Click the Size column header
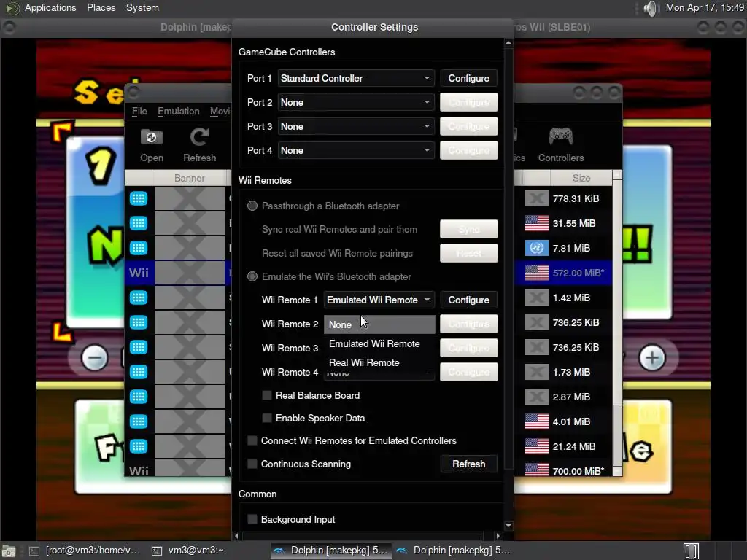The image size is (747, 560). point(581,178)
